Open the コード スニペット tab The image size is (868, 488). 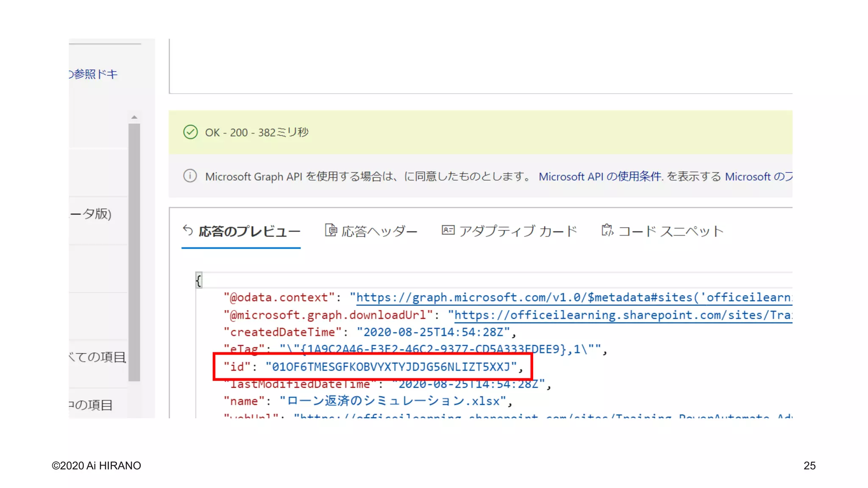pos(670,231)
